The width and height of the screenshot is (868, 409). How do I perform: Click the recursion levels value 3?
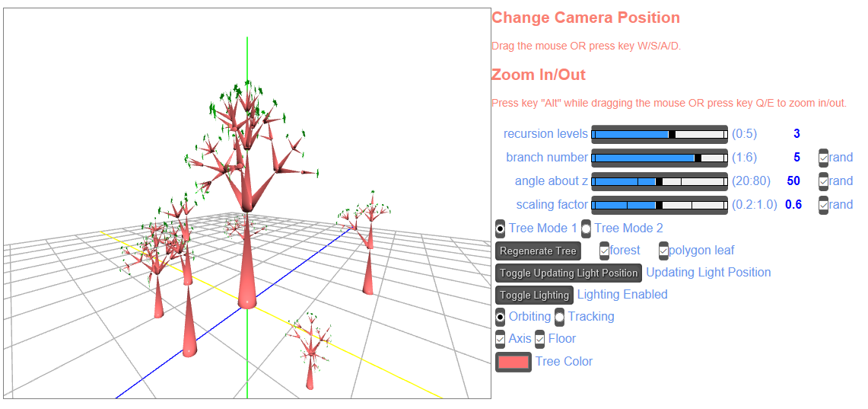[796, 133]
